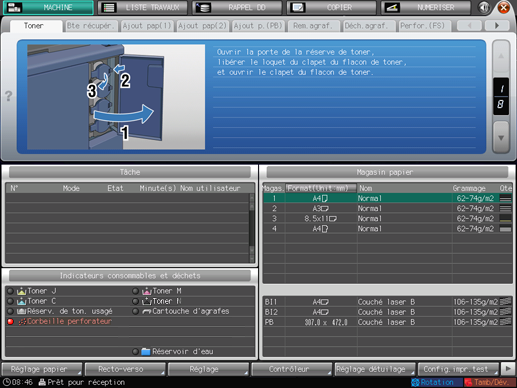Open the Déch.agraf. tab
Viewport: 517px width, 388px height.
coord(370,26)
